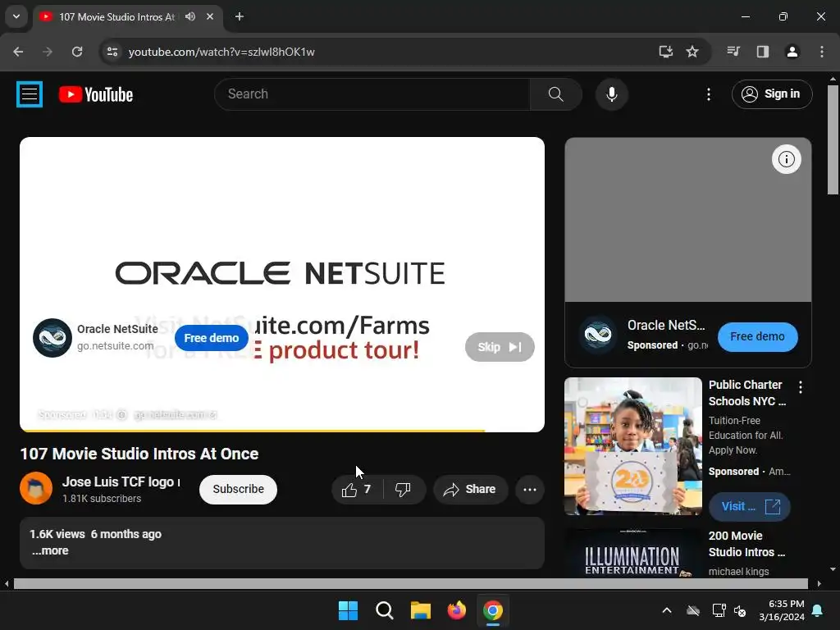The width and height of the screenshot is (840, 630).
Task: Mute tab via speaker icon
Action: (x=190, y=16)
